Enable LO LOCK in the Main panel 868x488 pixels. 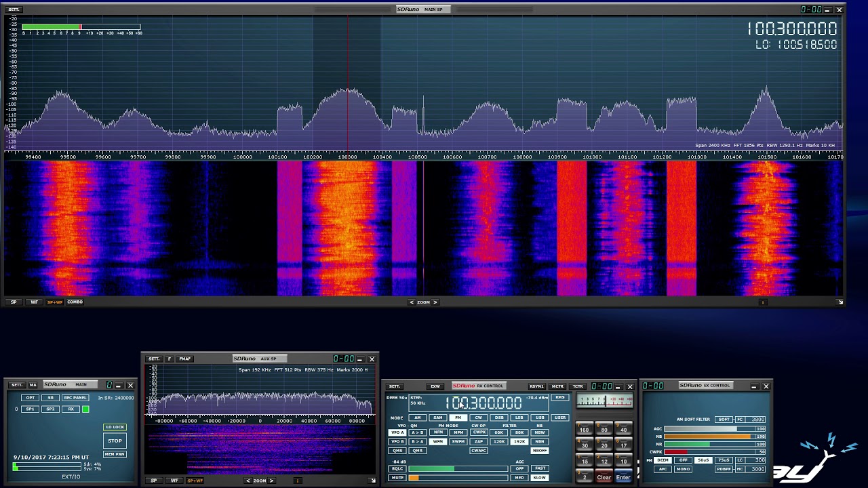[115, 427]
